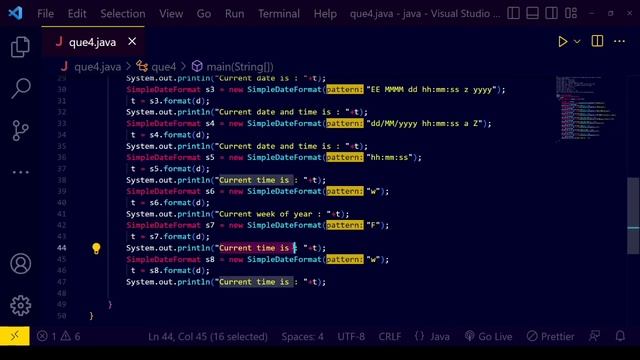Click the highlighted "Current time is" on line 44
The width and height of the screenshot is (640, 360).
[x=254, y=248]
